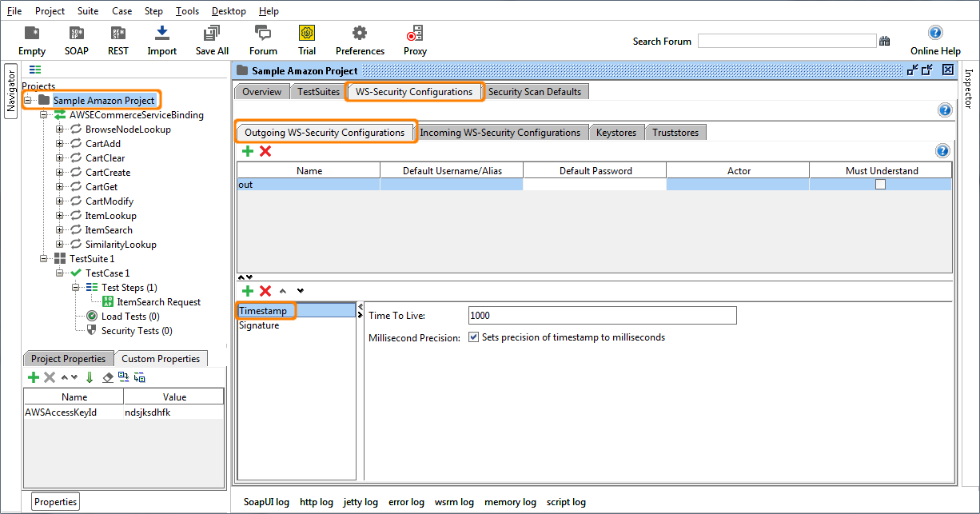Remove the selected outgoing WS-Security configuration

pyautogui.click(x=265, y=151)
